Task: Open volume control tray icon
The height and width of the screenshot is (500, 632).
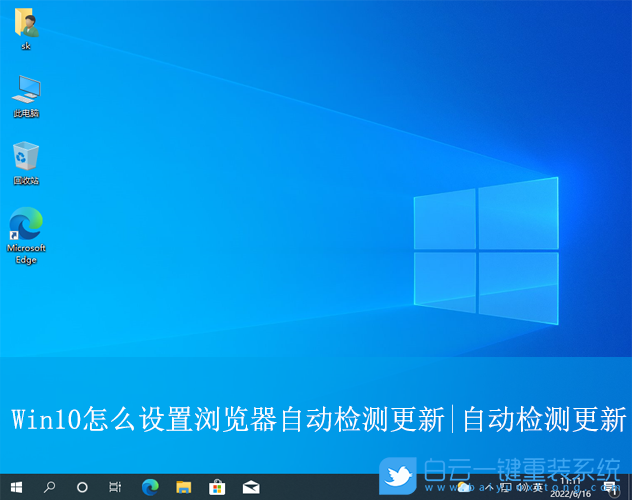Action: (522, 488)
